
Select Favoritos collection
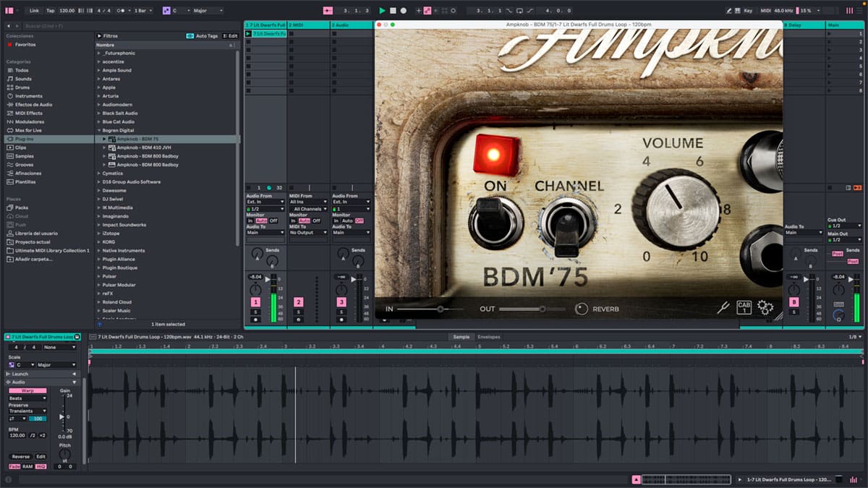[x=25, y=44]
